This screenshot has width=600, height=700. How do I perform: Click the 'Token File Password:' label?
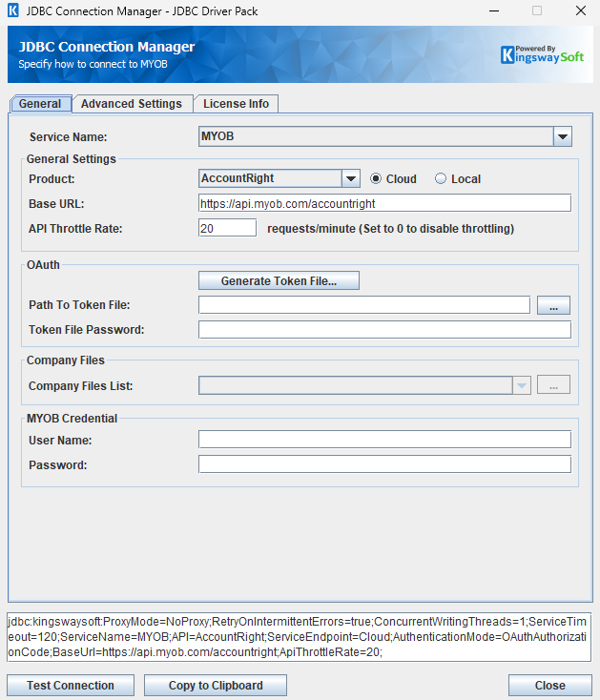(87, 330)
